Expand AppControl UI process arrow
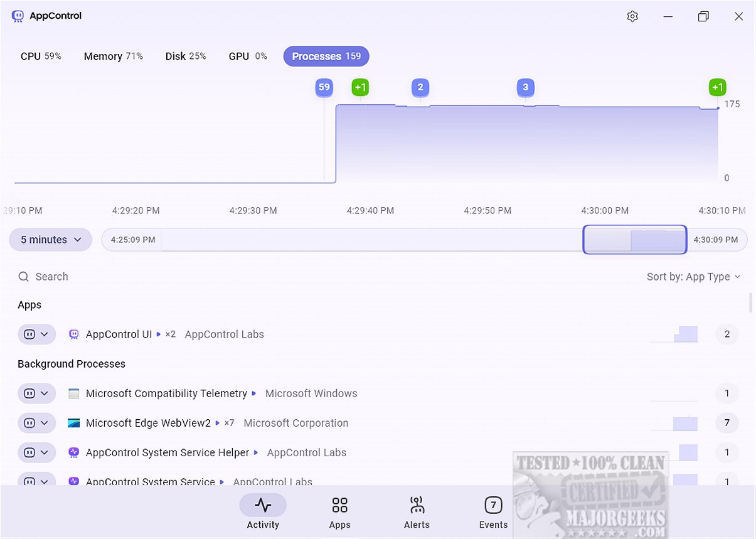This screenshot has width=756, height=539. (x=159, y=334)
